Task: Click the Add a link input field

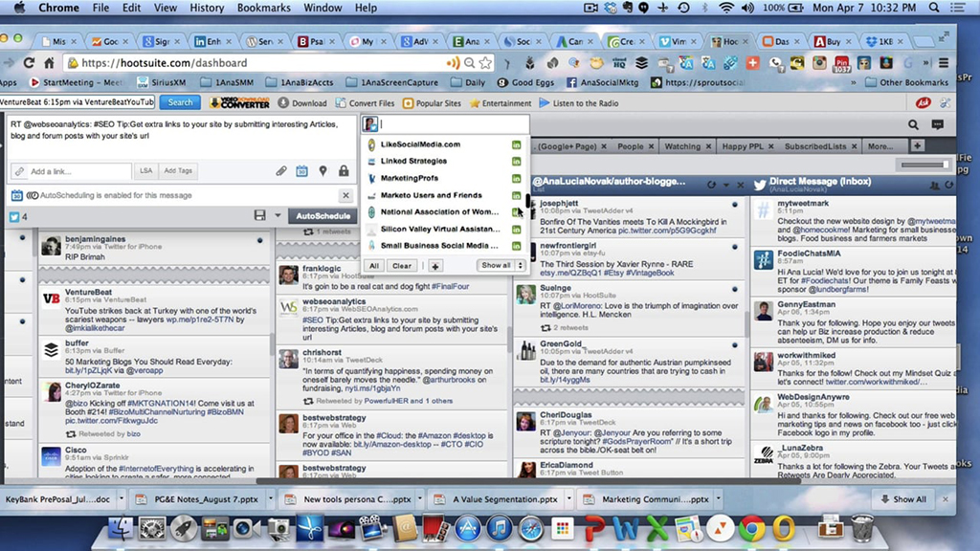Action: click(x=72, y=171)
